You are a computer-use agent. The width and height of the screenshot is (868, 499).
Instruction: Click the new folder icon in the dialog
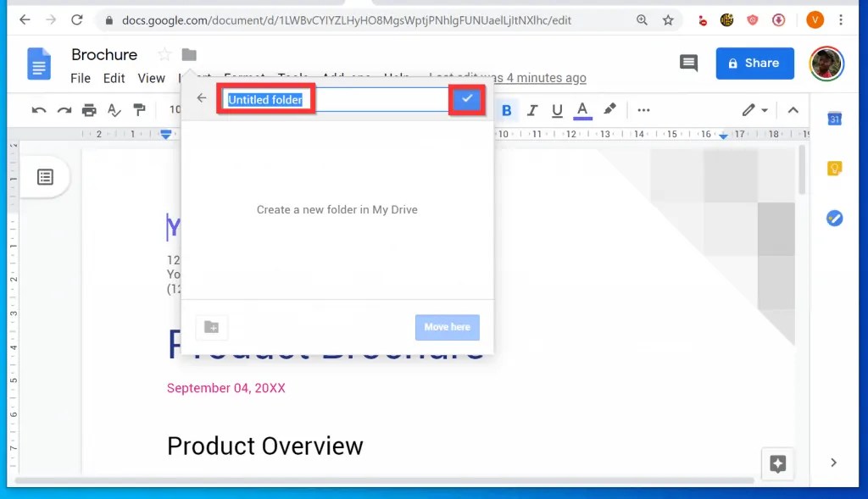[211, 327]
